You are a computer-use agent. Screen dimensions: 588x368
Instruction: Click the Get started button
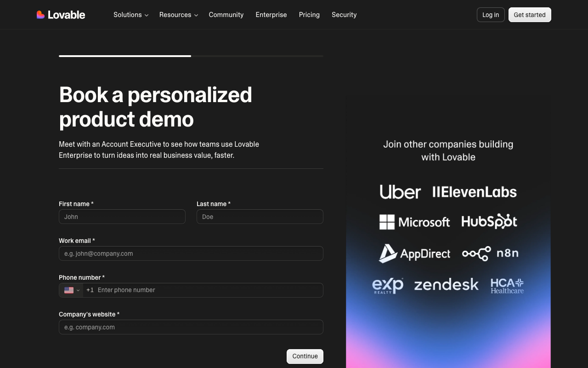click(x=530, y=15)
